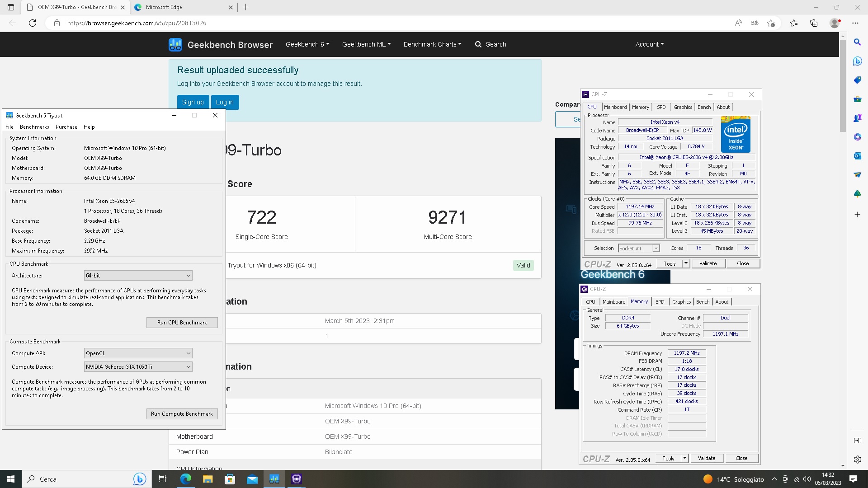Open Collections in Edge toolbar
The height and width of the screenshot is (488, 868).
(x=814, y=23)
